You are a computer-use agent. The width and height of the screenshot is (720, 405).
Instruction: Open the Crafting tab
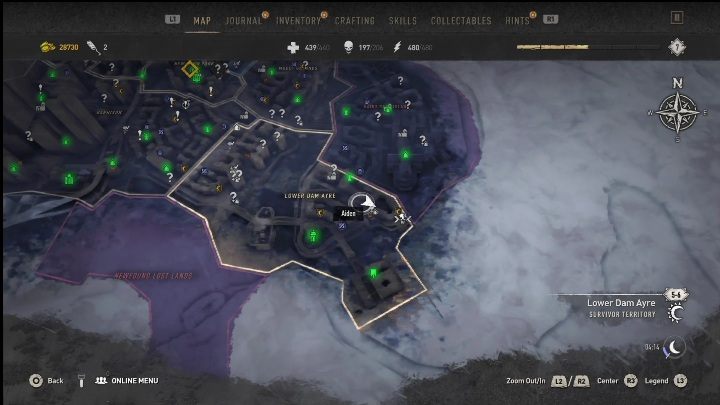pos(354,21)
